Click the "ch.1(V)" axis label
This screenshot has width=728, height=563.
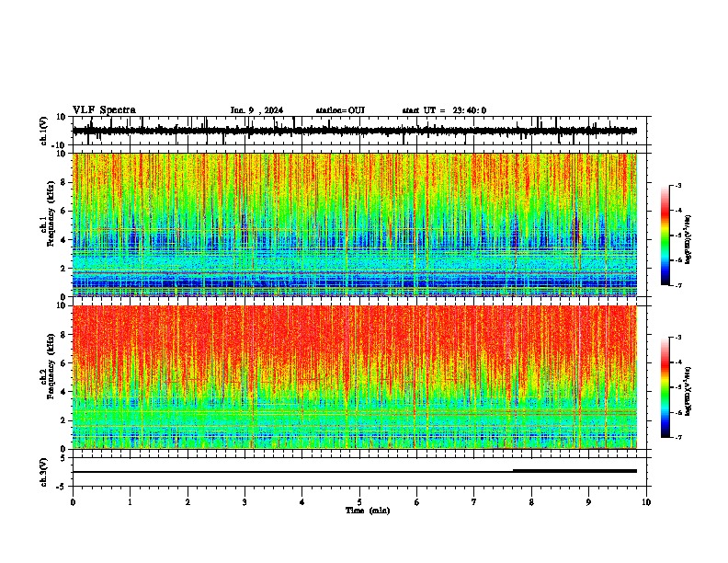[44, 131]
